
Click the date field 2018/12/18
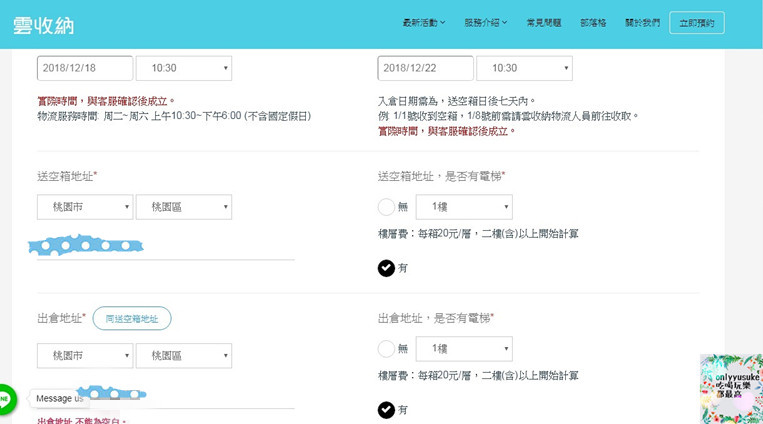tap(85, 68)
